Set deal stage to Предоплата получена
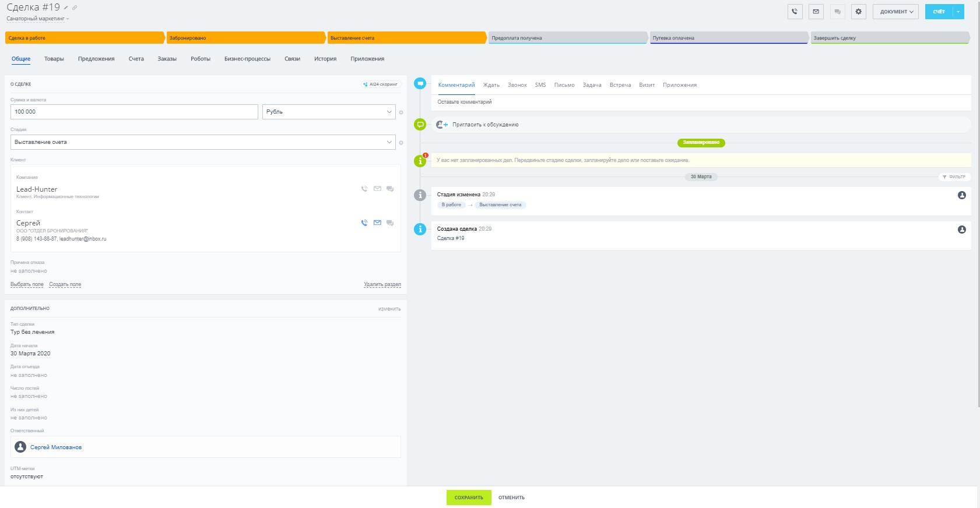980x508 pixels. tap(568, 38)
